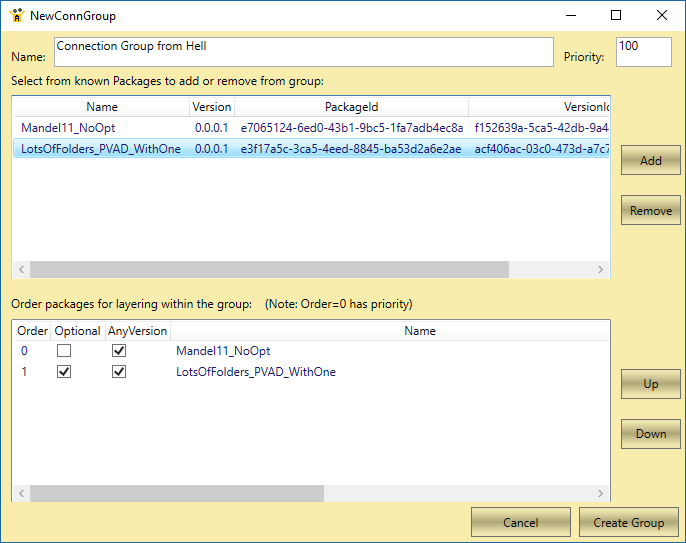Click the Order column header
Image resolution: width=686 pixels, height=543 pixels.
pos(32,331)
